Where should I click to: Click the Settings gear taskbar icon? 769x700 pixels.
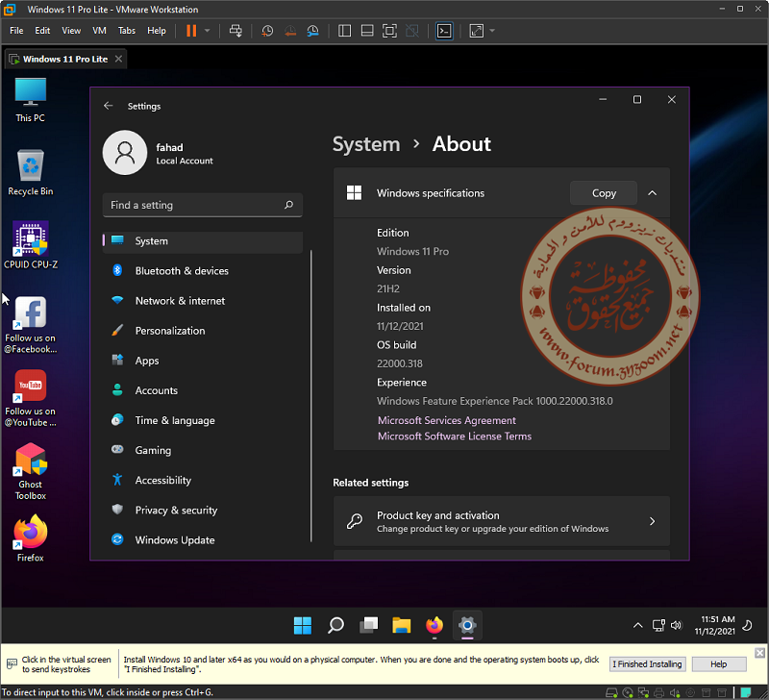coord(467,625)
